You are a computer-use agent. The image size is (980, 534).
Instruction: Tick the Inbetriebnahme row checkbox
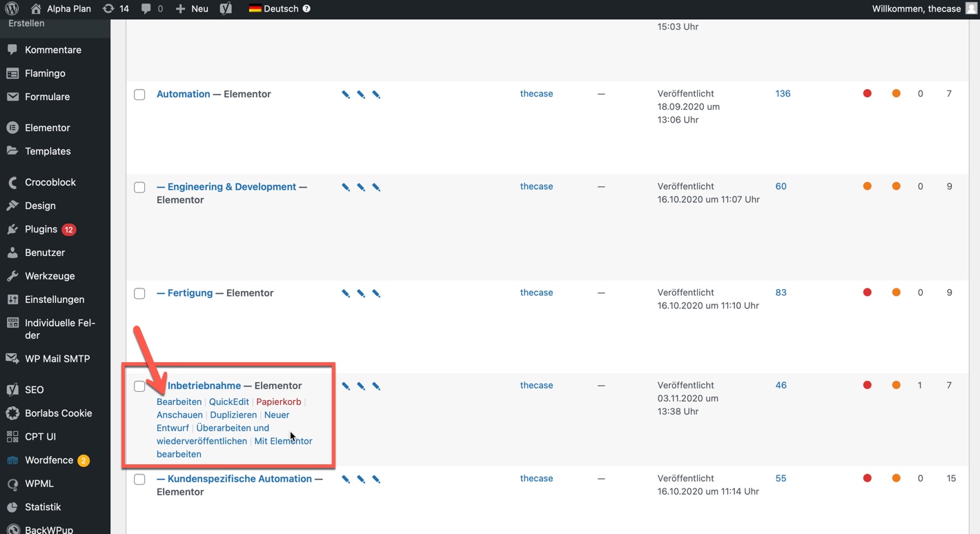[x=139, y=386]
